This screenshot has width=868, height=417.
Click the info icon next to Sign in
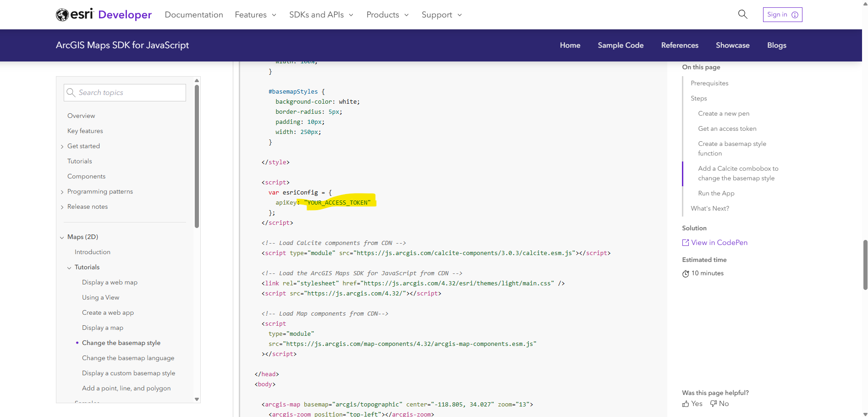tap(796, 14)
